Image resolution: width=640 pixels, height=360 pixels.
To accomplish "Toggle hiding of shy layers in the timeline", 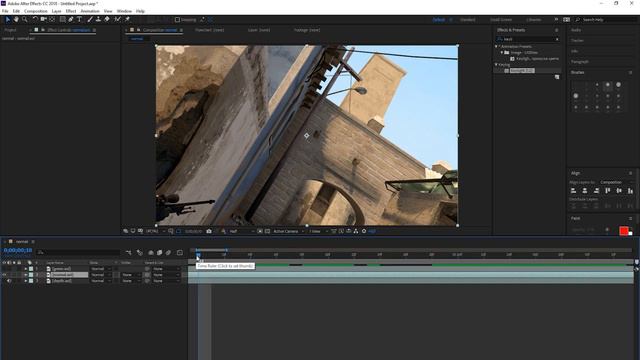I will coord(151,253).
